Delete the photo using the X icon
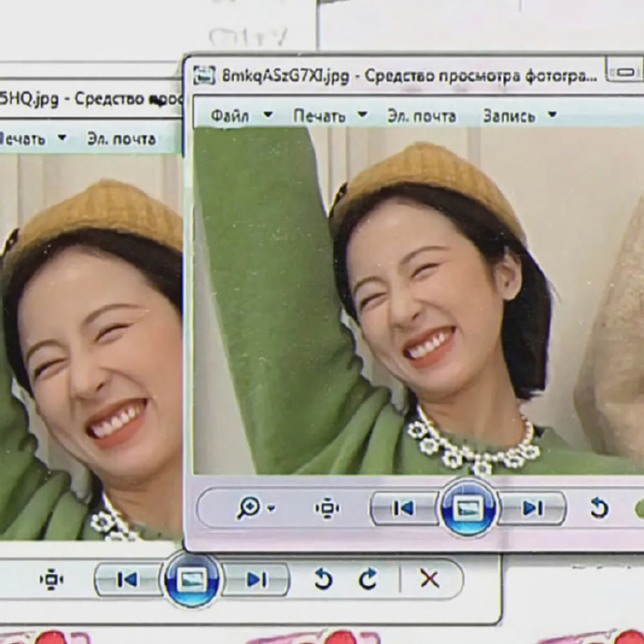Screen dimensions: 644x644 [x=429, y=580]
